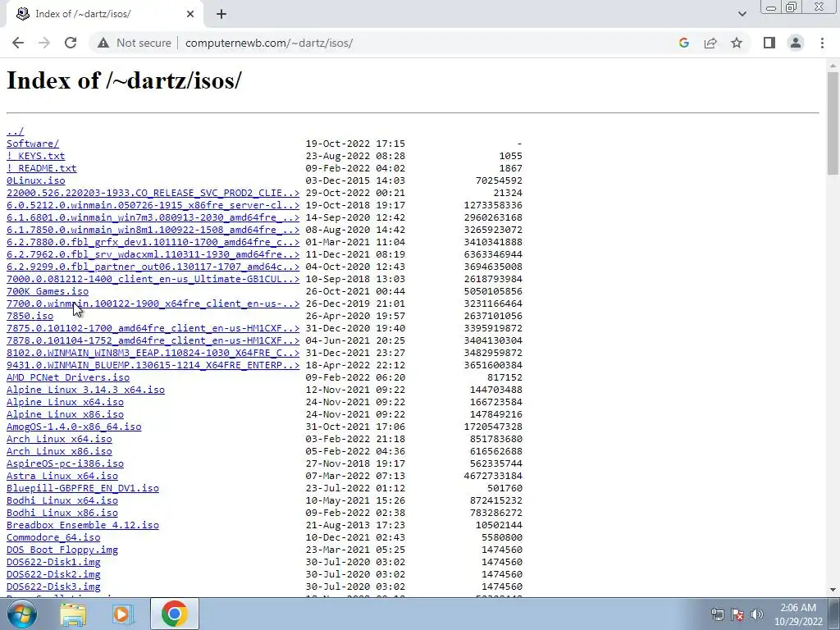Click the 6.0.5212.0.winmain server link
Image resolution: width=840 pixels, height=630 pixels.
coord(153,205)
